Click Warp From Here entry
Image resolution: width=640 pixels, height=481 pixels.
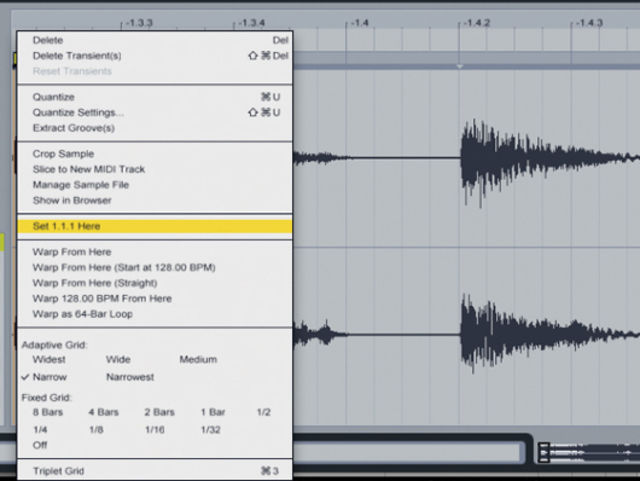(x=155, y=252)
